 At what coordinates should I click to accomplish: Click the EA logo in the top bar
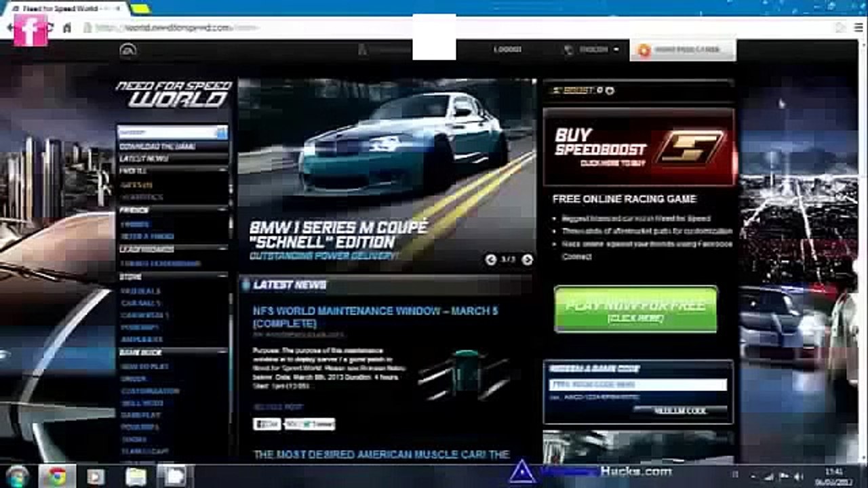[x=128, y=49]
